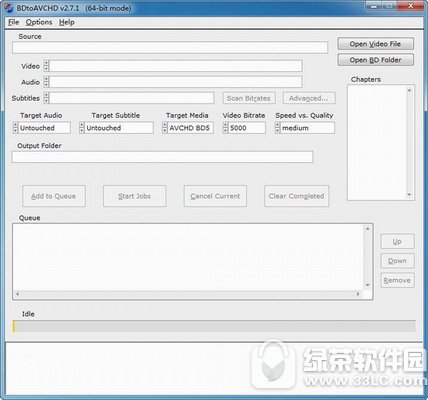Open the Audio stream selector

176,82
